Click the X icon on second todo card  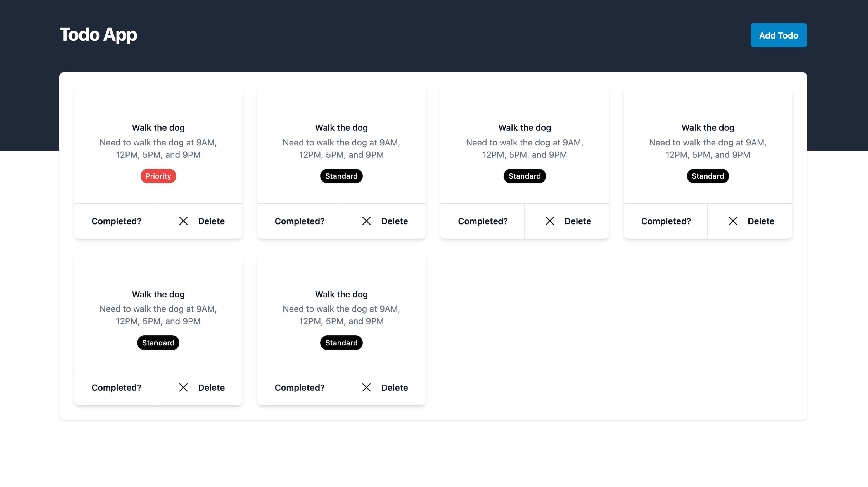click(x=366, y=220)
